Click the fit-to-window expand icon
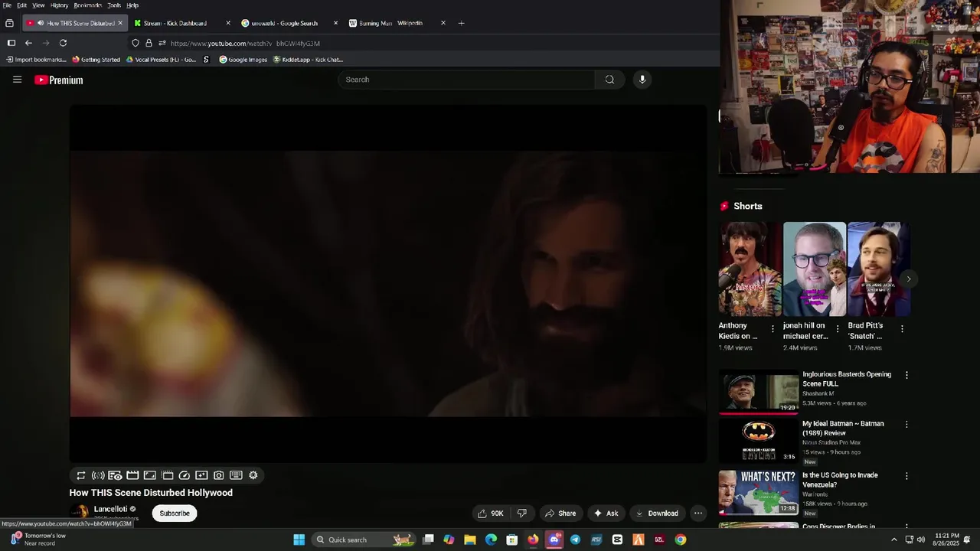Image resolution: width=980 pixels, height=551 pixels. click(x=150, y=475)
